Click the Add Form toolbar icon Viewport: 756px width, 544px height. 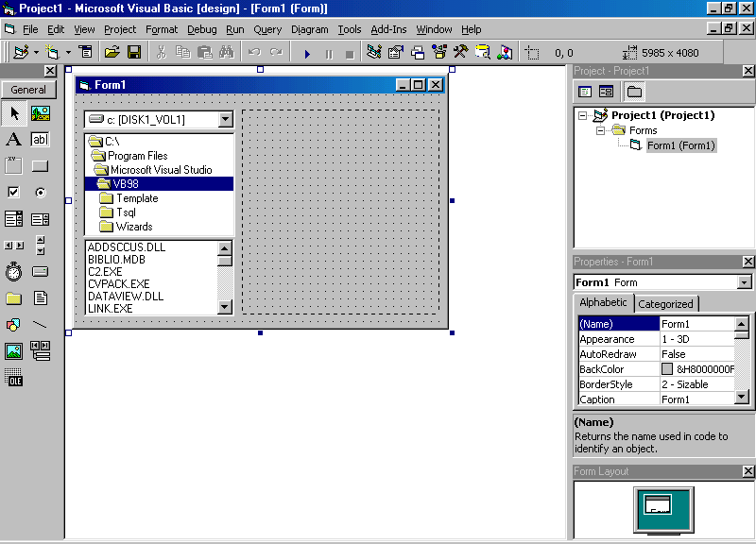[x=52, y=52]
